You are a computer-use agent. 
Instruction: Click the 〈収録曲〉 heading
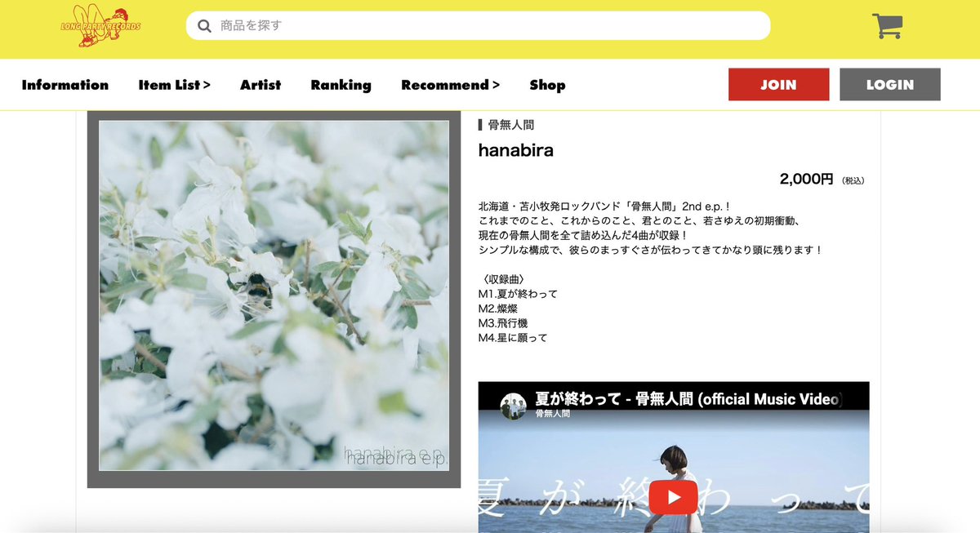click(x=502, y=279)
